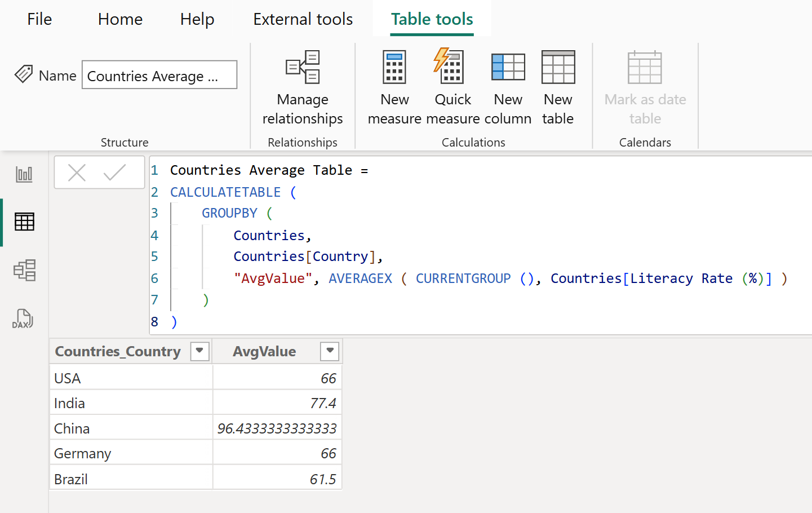Screen dimensions: 812x513
Task: Open the AvgValue column filter dropdown
Action: coord(330,351)
